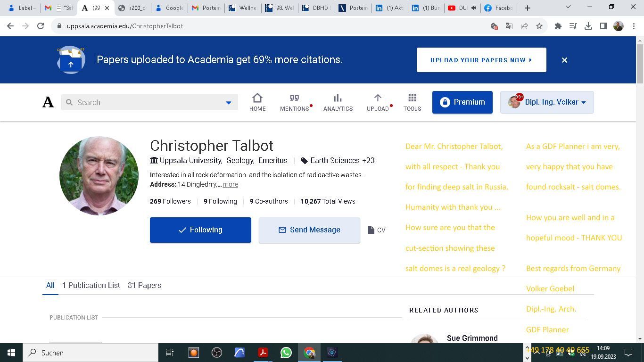Expand the search box dropdown arrow
Viewport: 644px width, 362px height.
point(229,103)
